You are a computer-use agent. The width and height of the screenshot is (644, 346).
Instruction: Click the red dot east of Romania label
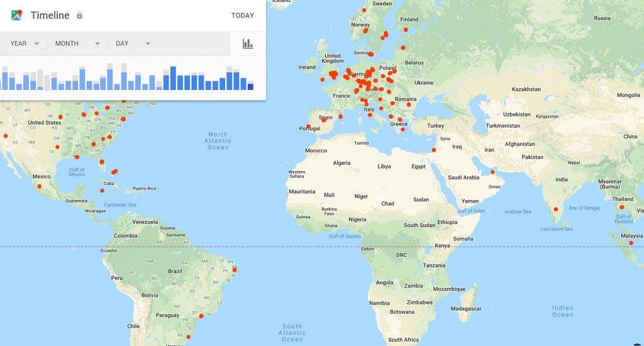pyautogui.click(x=409, y=104)
